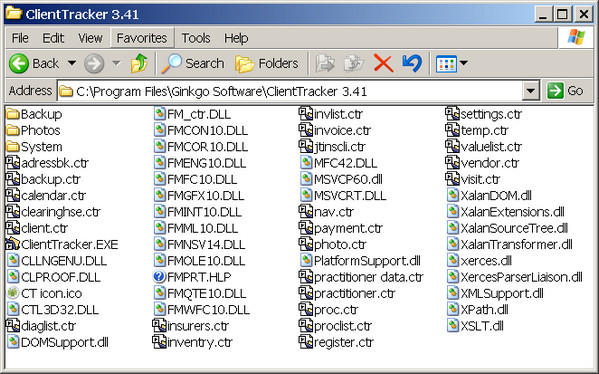Select the Photos folder icon
Screen dimensions: 599x374
(13, 130)
